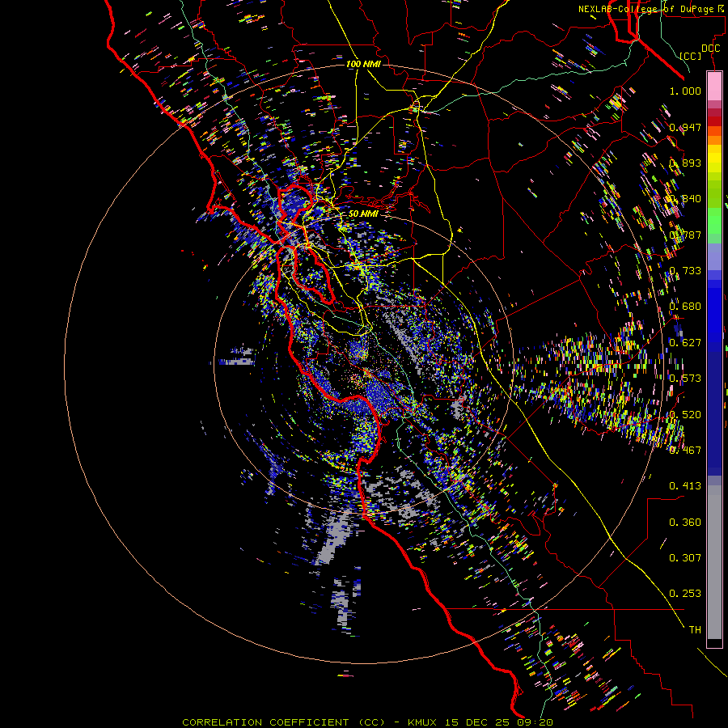Click the 0.680 color scale value
728x728 pixels.
[685, 307]
